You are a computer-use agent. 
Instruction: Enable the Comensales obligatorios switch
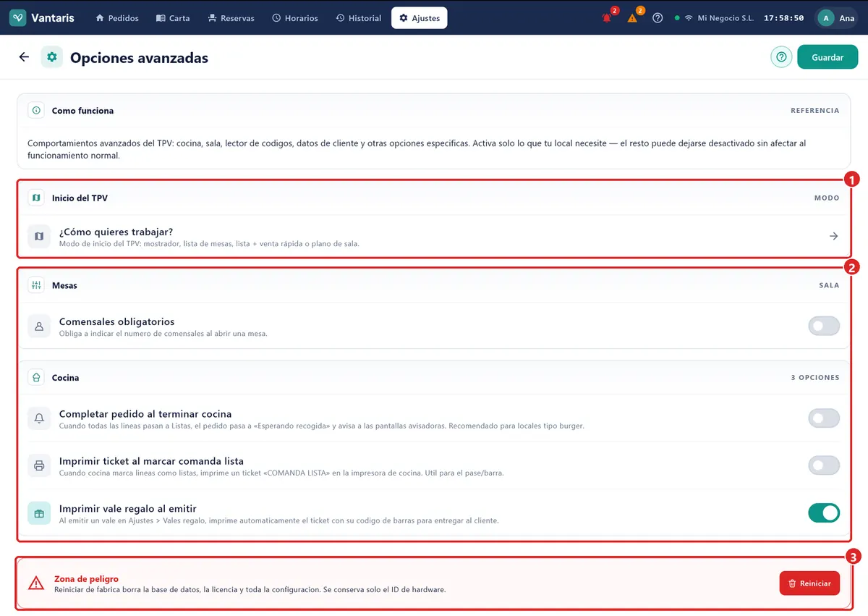coord(824,326)
